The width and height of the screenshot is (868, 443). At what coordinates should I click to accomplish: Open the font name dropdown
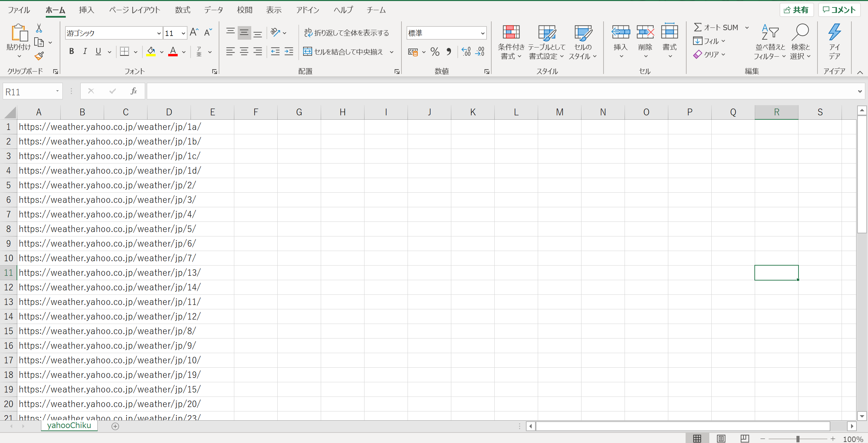tap(159, 33)
